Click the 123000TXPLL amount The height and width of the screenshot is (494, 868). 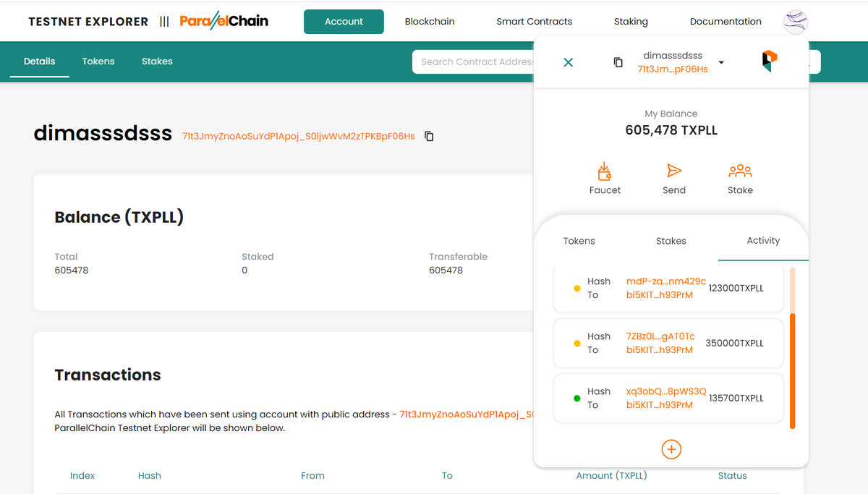(x=736, y=288)
